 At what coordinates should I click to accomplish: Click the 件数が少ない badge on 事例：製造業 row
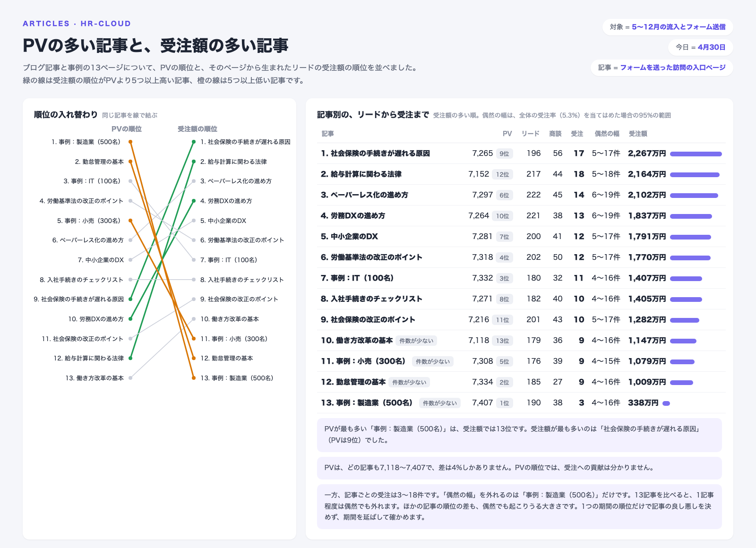pos(440,403)
